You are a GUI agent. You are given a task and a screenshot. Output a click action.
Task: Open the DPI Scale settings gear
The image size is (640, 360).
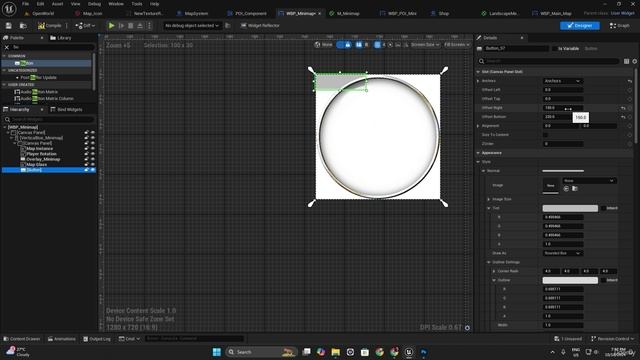click(467, 328)
